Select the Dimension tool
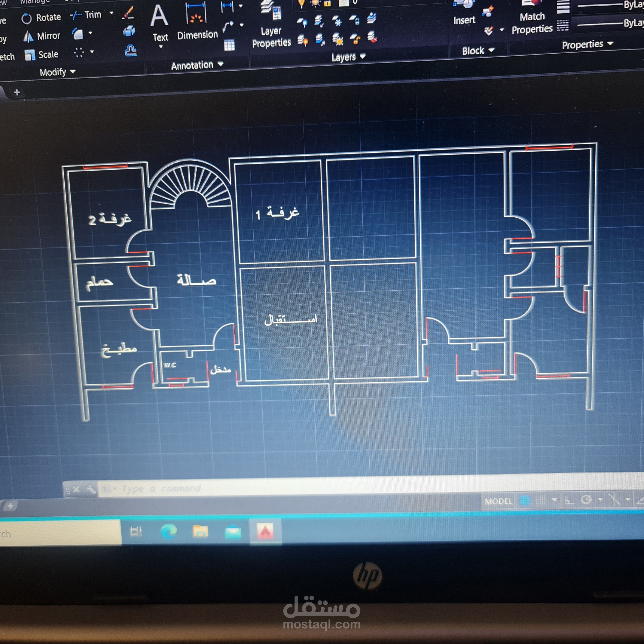Image resolution: width=644 pixels, height=644 pixels. [197, 21]
